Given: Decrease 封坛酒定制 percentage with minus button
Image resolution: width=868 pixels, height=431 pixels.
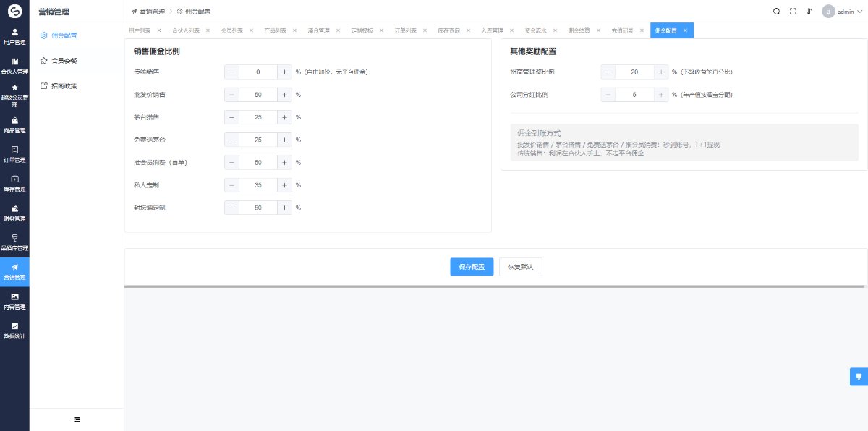Looking at the screenshot, I should pyautogui.click(x=231, y=208).
